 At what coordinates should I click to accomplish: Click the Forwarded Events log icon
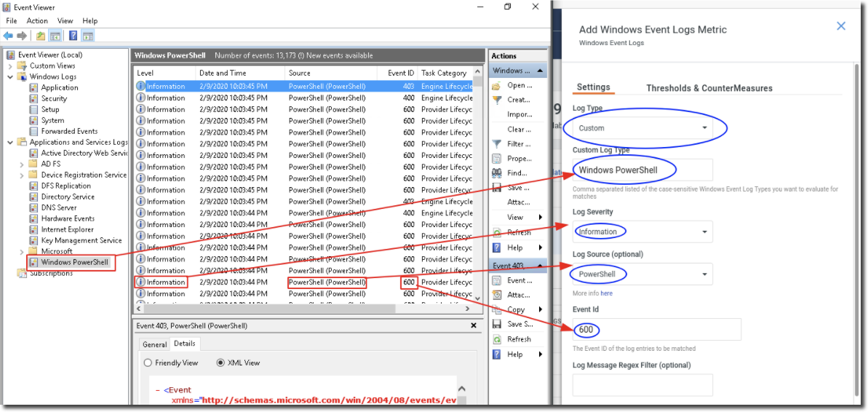coord(34,131)
